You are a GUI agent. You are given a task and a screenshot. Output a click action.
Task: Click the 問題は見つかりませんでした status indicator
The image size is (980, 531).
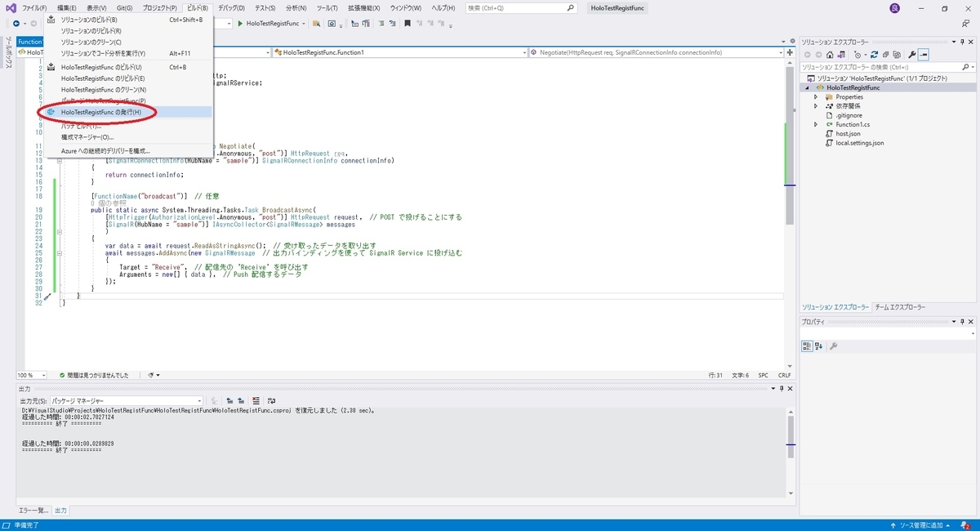click(x=93, y=375)
